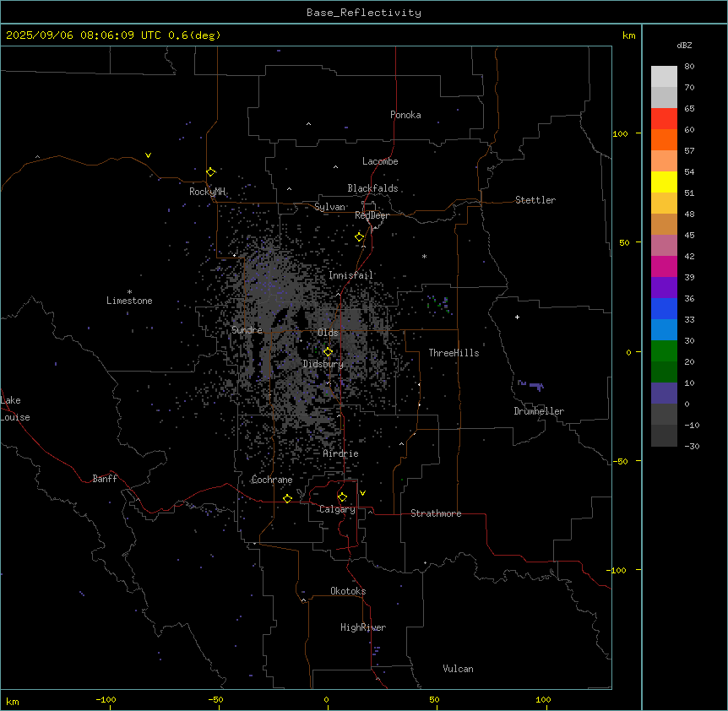This screenshot has height=711, width=728.
Task: Click the yellow diamond marker south of RedDeer
Action: [360, 237]
